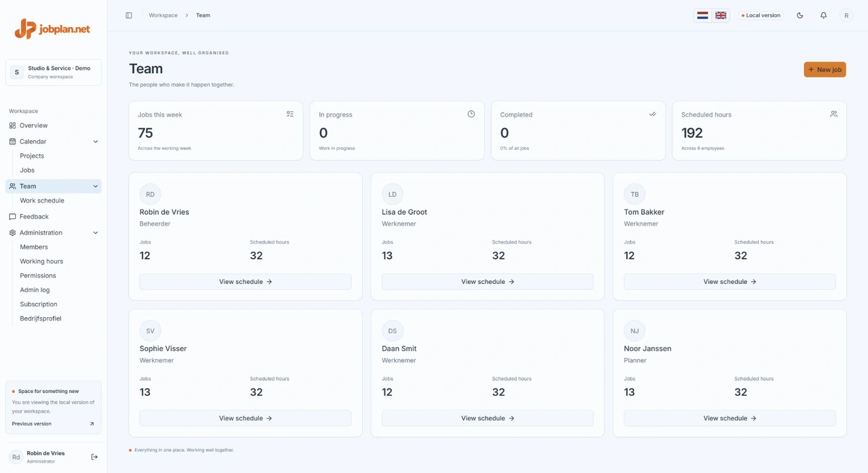Click the Scheduled hours people icon
The height and width of the screenshot is (473, 868).
point(833,114)
